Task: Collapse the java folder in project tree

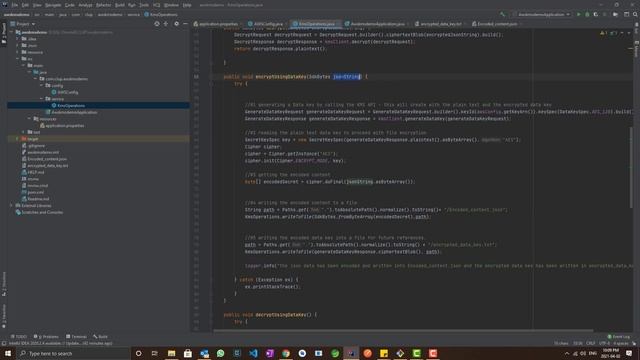Action: [x=29, y=72]
